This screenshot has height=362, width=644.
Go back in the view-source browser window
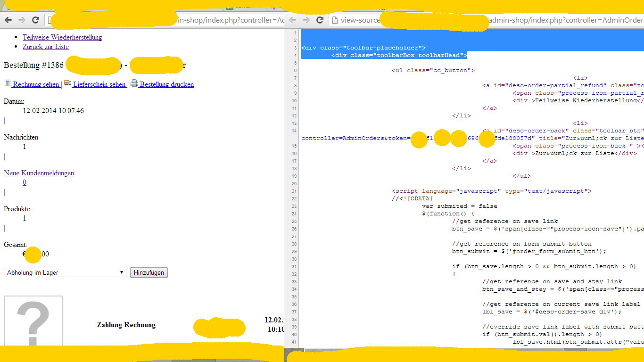coord(292,20)
